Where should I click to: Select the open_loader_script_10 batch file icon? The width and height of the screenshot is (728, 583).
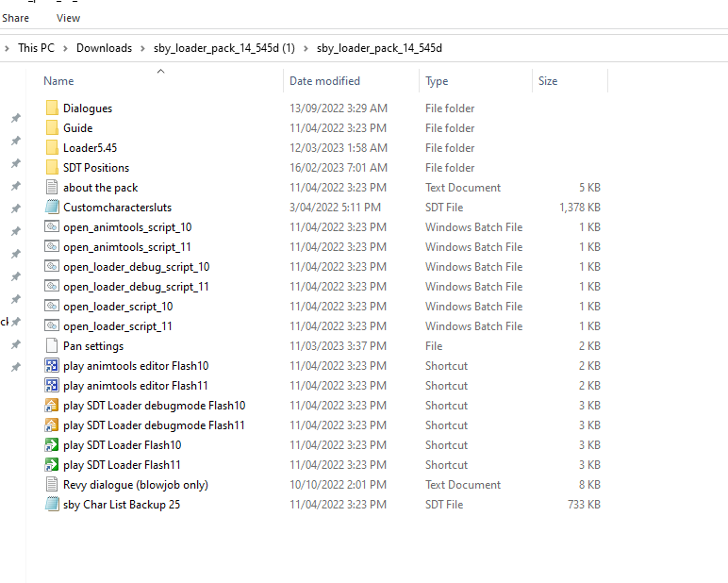(52, 307)
